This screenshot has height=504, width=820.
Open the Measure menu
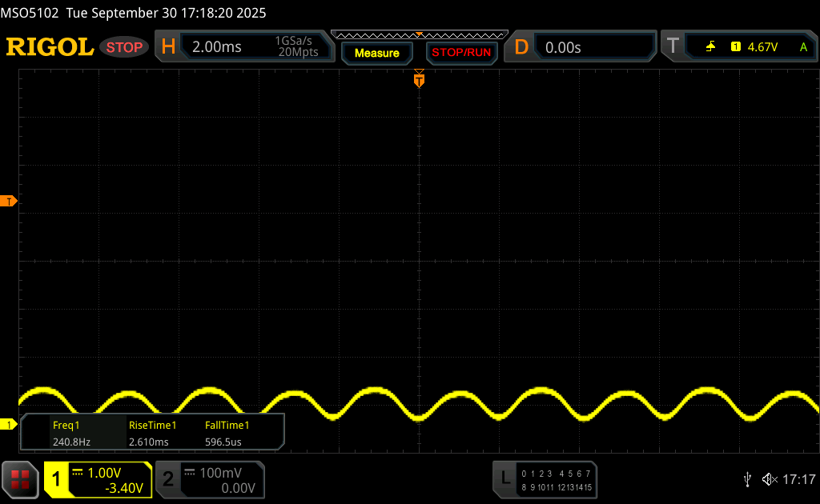376,53
